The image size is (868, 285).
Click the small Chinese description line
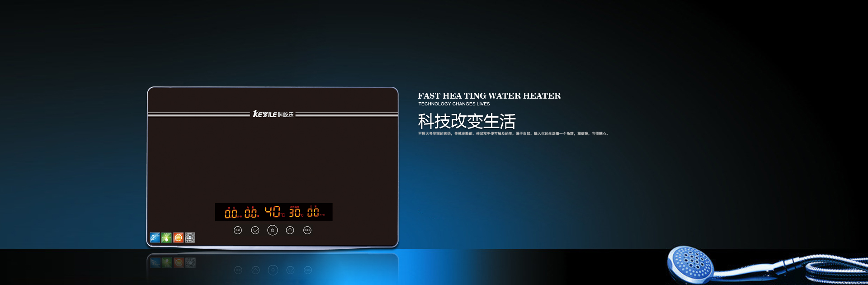point(513,134)
